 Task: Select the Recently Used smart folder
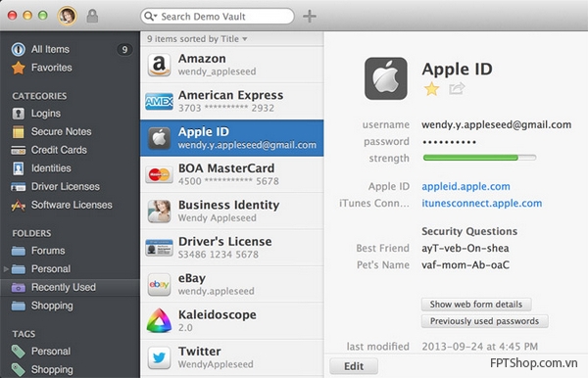pyautogui.click(x=70, y=287)
